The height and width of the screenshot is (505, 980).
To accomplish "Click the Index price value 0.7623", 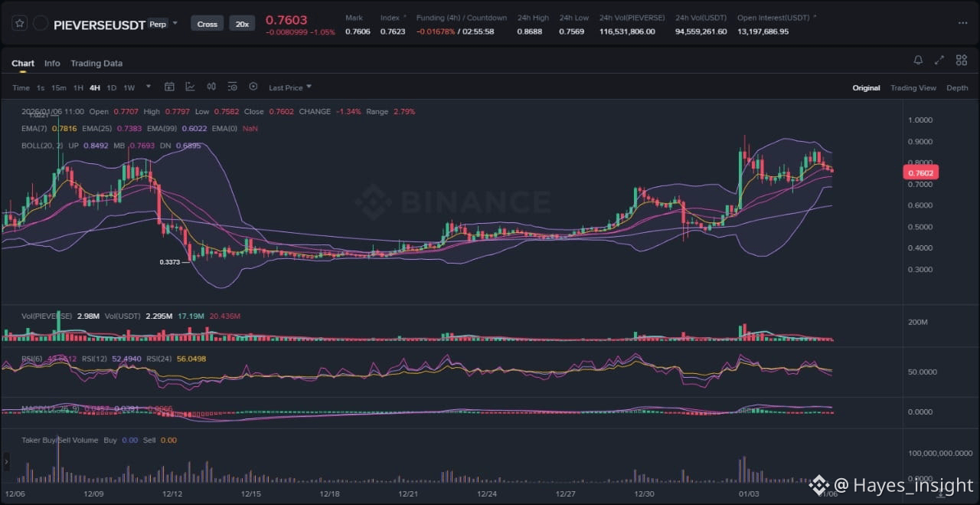I will [391, 31].
